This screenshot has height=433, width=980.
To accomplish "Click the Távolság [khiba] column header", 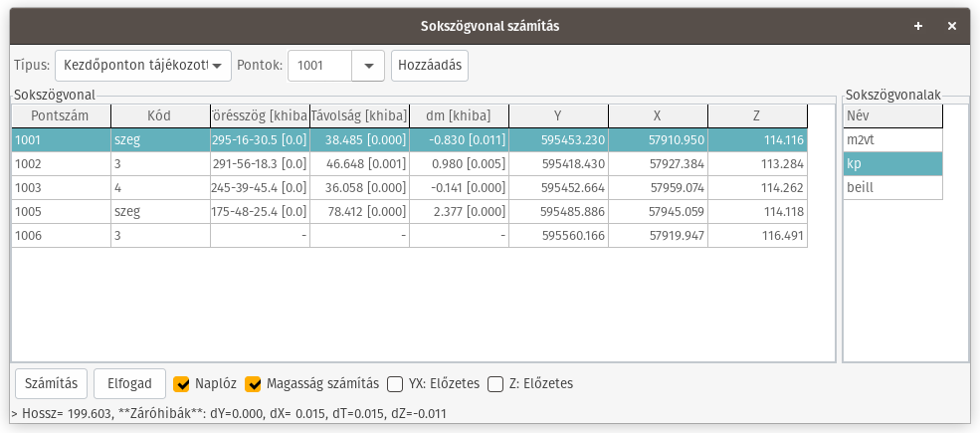I will click(359, 116).
